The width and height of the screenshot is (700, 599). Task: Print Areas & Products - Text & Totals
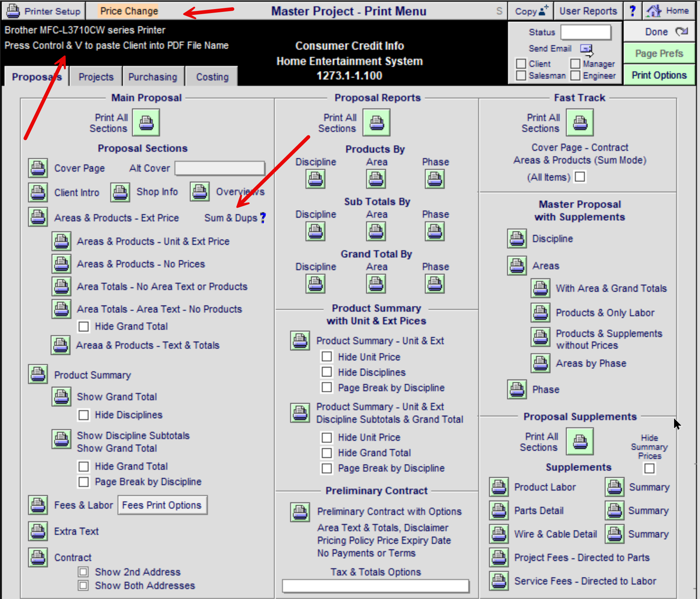[x=60, y=345]
